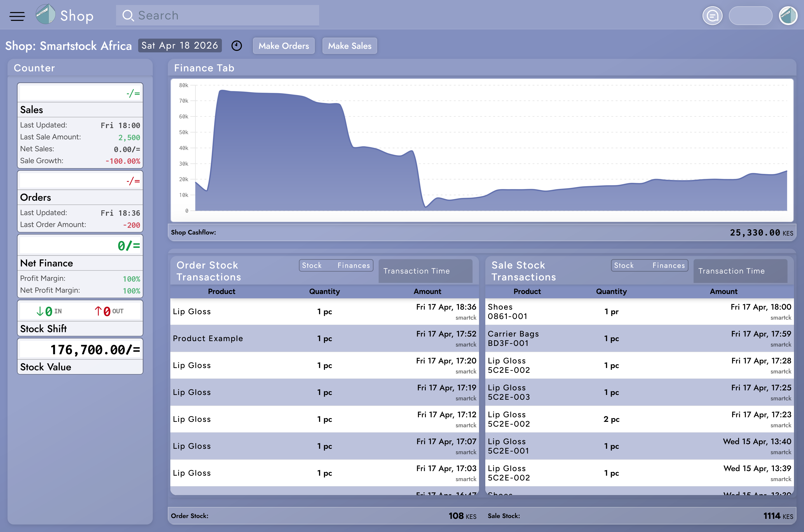Screen dimensions: 804x532
Task: Click the clock icon beside date
Action: 236,46
